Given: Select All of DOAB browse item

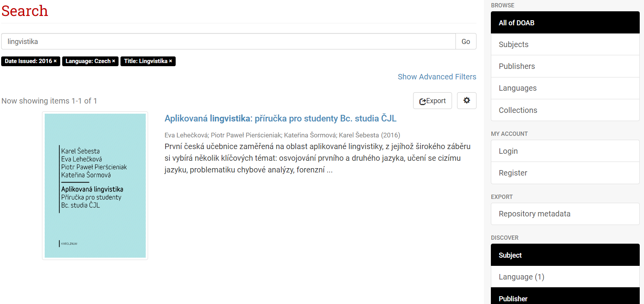Looking at the screenshot, I should pyautogui.click(x=565, y=23).
